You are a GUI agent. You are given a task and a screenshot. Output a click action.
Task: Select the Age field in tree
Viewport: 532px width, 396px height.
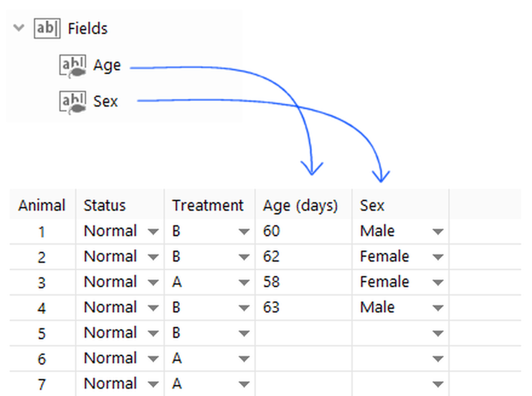(x=107, y=65)
